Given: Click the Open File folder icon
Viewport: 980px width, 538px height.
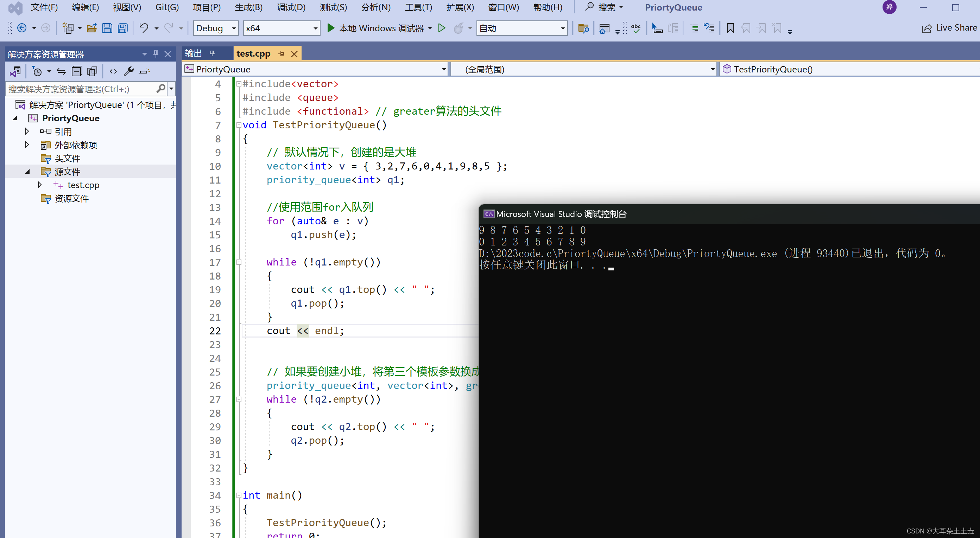Looking at the screenshot, I should click(92, 28).
